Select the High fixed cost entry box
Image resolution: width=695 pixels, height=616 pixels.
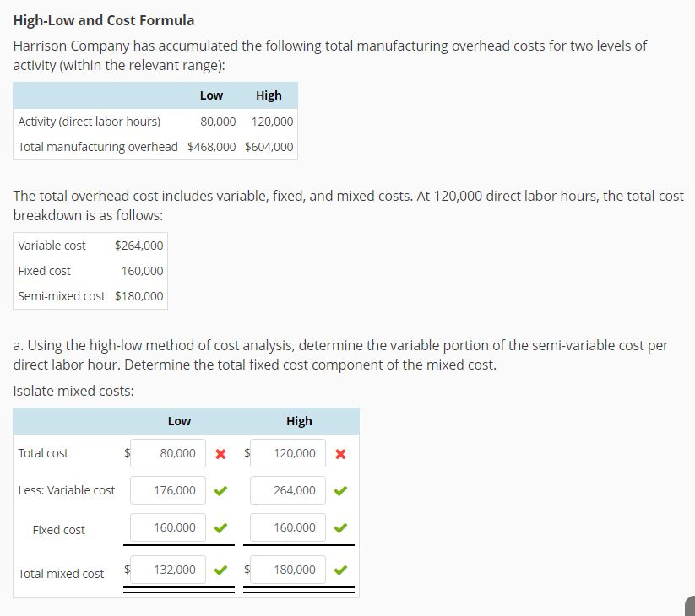(288, 527)
